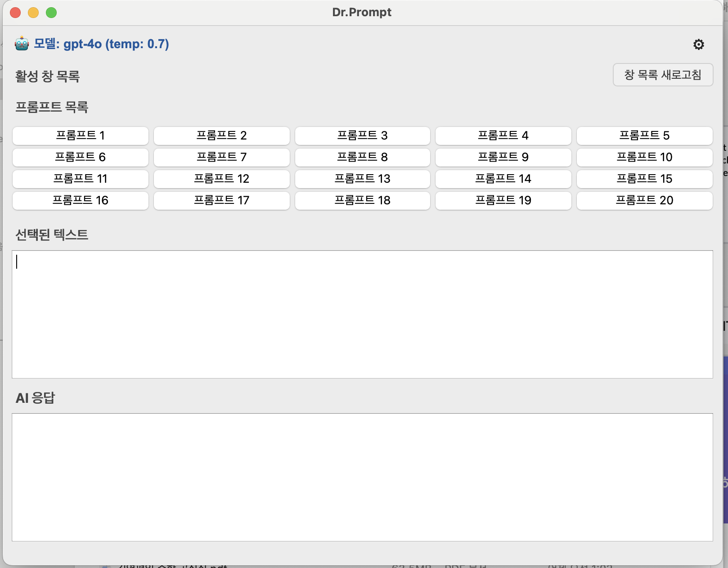Select 프롬프트 10 button
Screen dimensions: 728x568
coord(644,157)
